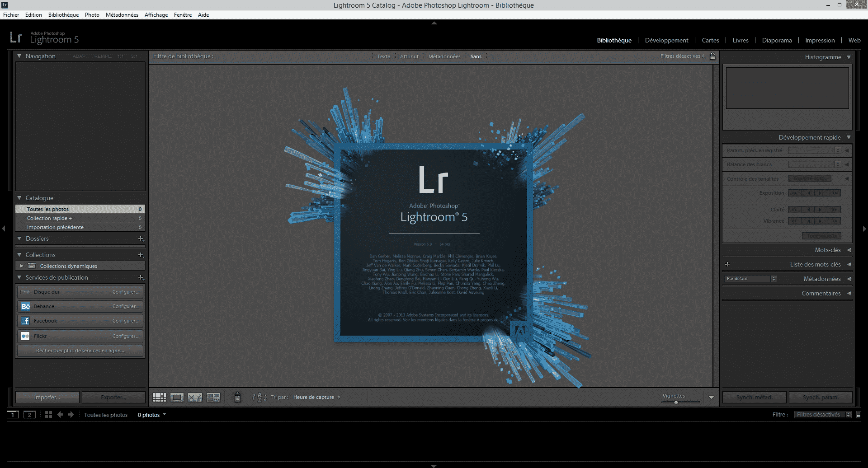This screenshot has width=868, height=468.
Task: Open the Développement module tab
Action: [666, 40]
